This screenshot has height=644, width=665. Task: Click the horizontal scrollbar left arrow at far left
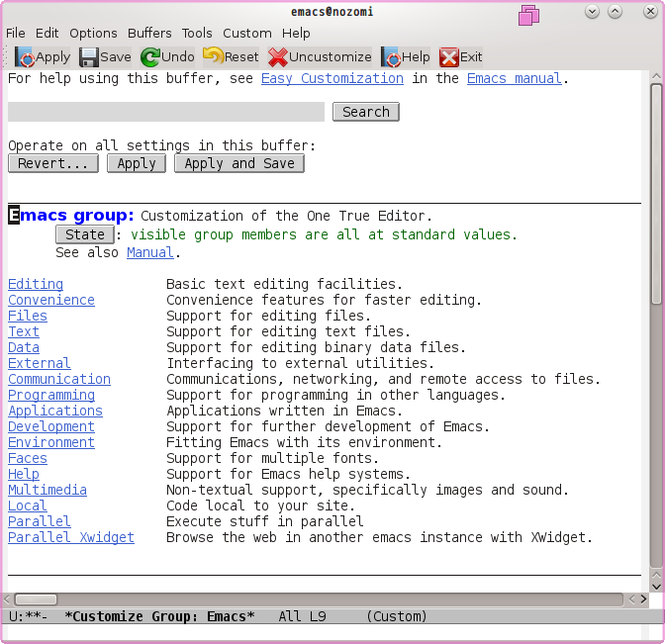tap(6, 599)
